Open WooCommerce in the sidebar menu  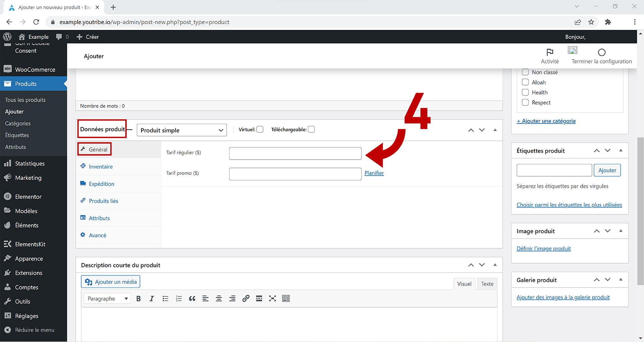35,70
